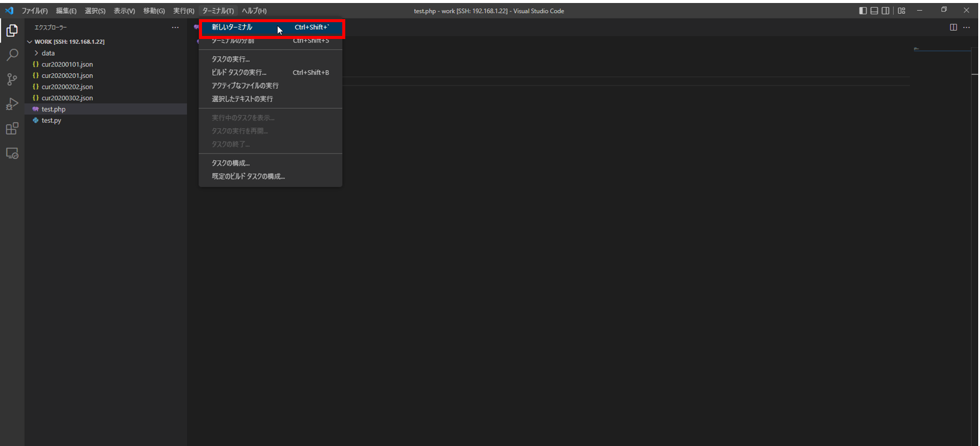Image resolution: width=980 pixels, height=446 pixels.
Task: Open the 表示(V) menu
Action: pyautogui.click(x=124, y=11)
